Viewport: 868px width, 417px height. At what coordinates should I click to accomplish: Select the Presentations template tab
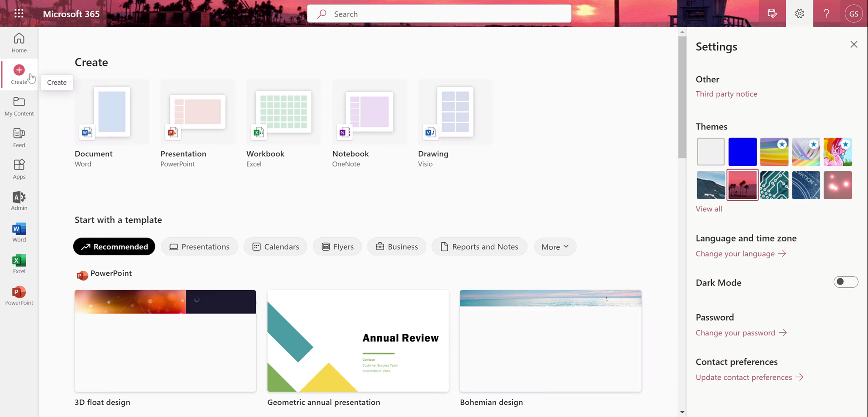click(x=199, y=247)
